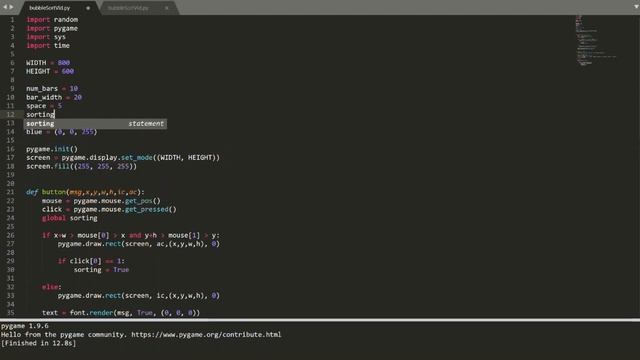Click 'get_pos' in the mouse assignment line
Viewport: 640px width, 360px height.
pos(139,201)
